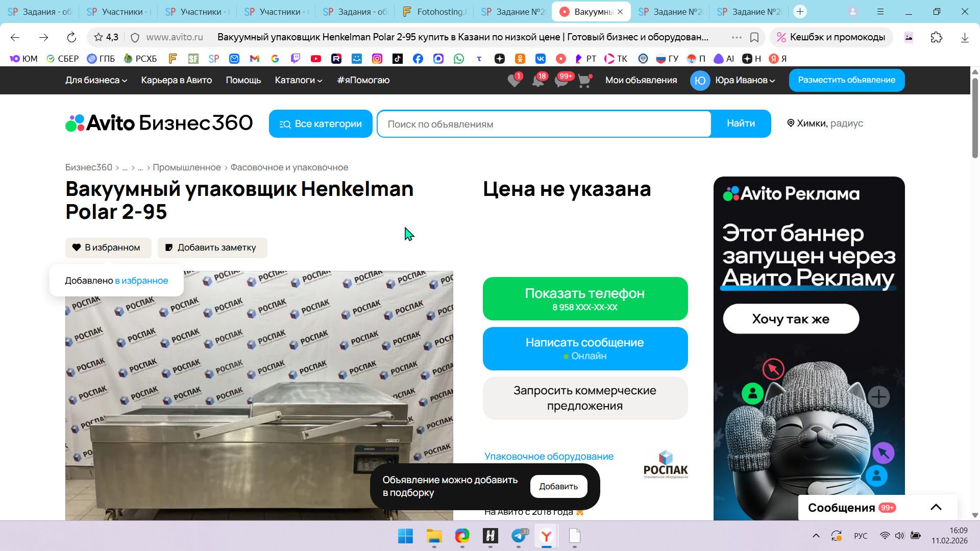Image resolution: width=980 pixels, height=551 pixels.
Task: Click the browser bookmark page icon
Action: [754, 37]
